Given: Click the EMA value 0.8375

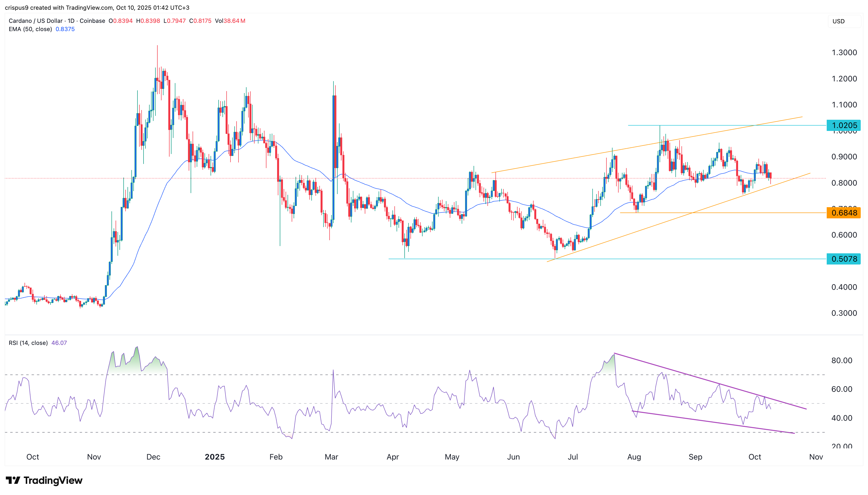Looking at the screenshot, I should click(x=65, y=29).
